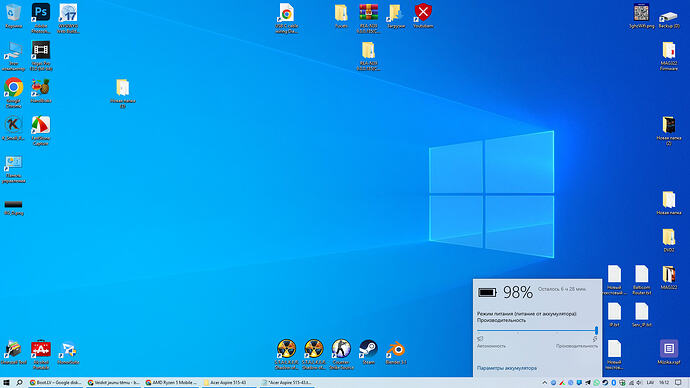The height and width of the screenshot is (388, 690).
Task: Open the Serv_IP.txt text file
Action: (x=642, y=315)
